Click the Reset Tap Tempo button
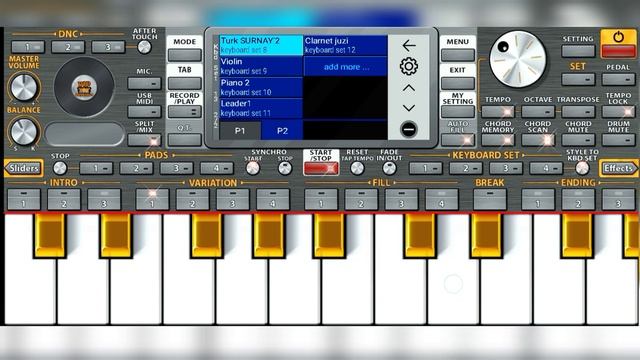The width and height of the screenshot is (640, 360). coord(357,168)
